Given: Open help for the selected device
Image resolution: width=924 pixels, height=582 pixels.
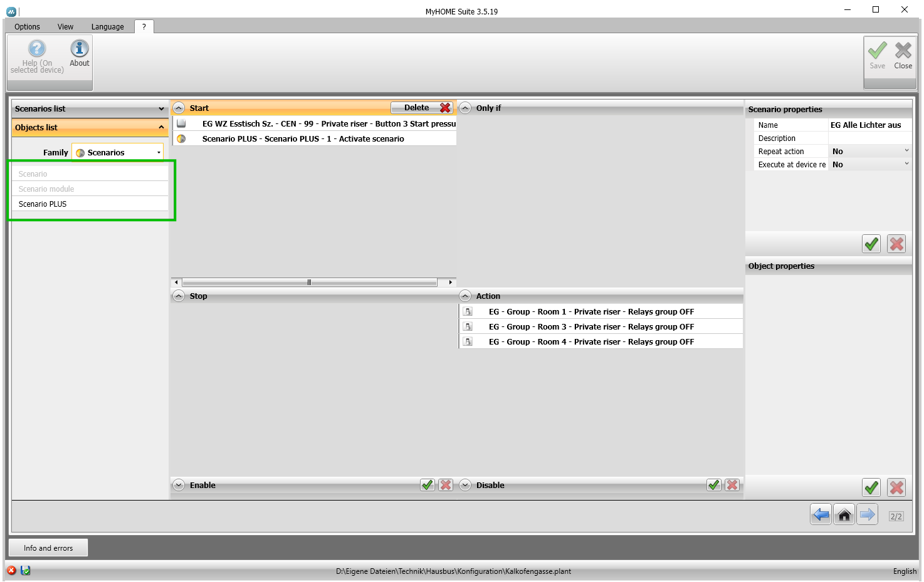Looking at the screenshot, I should tap(37, 56).
